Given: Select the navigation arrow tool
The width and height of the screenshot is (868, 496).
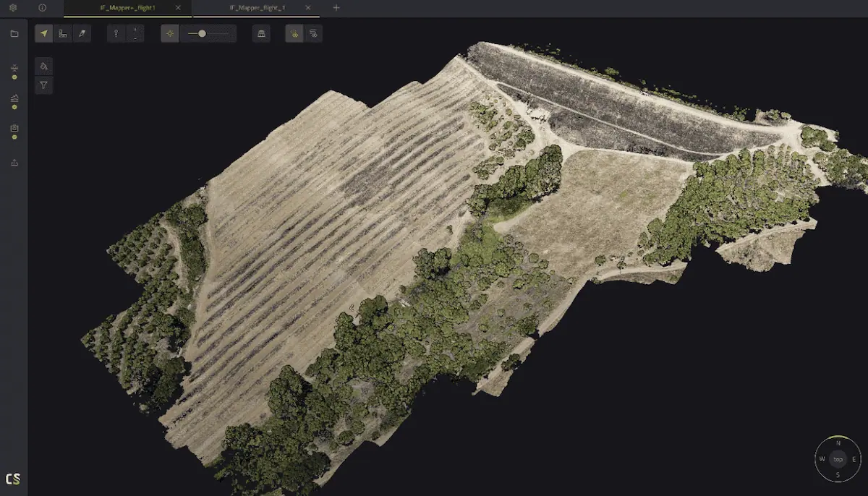Looking at the screenshot, I should 44,34.
